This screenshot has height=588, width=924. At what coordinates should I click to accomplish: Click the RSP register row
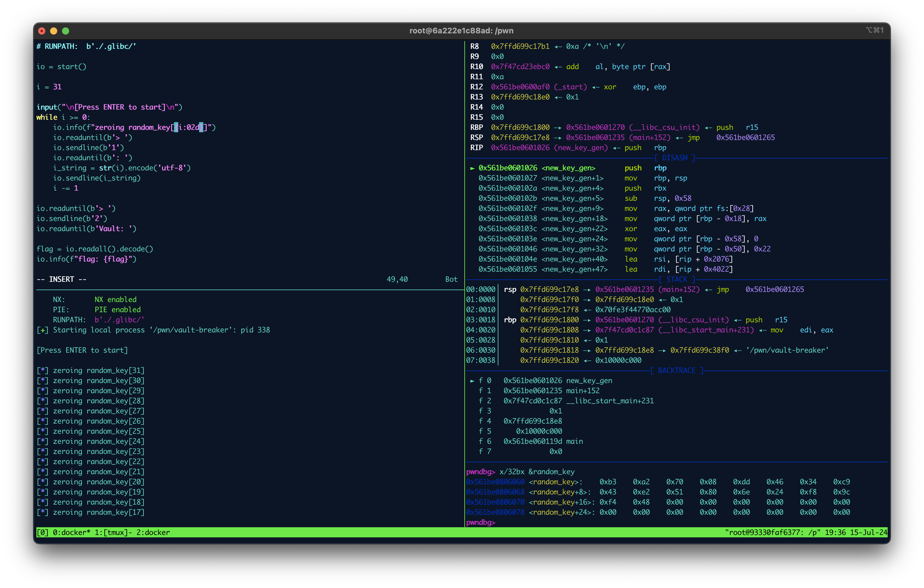point(622,138)
